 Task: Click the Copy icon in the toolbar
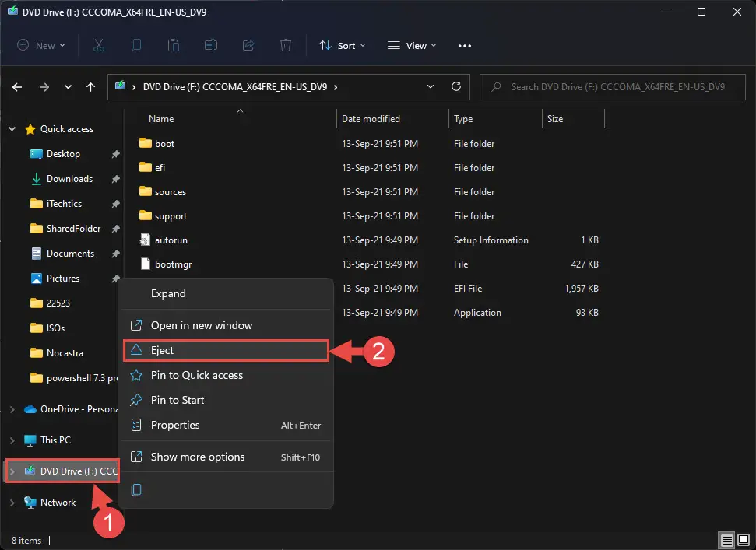tap(136, 45)
